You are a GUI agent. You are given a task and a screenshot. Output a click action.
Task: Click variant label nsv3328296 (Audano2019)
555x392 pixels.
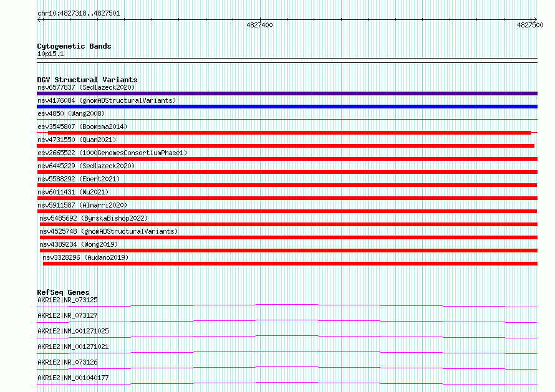coord(85,257)
